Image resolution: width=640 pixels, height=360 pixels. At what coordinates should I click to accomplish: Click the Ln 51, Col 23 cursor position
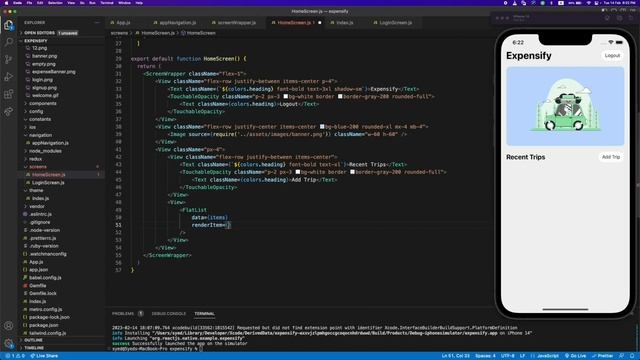point(456,356)
